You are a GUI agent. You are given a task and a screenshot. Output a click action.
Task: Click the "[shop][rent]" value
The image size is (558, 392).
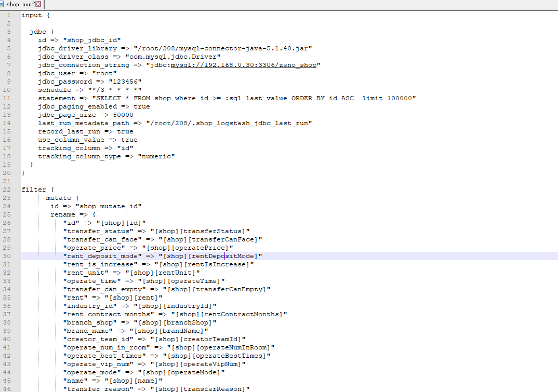coord(134,298)
